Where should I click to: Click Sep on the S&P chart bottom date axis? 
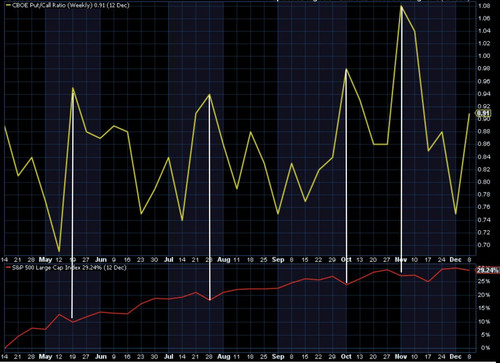[x=278, y=356]
